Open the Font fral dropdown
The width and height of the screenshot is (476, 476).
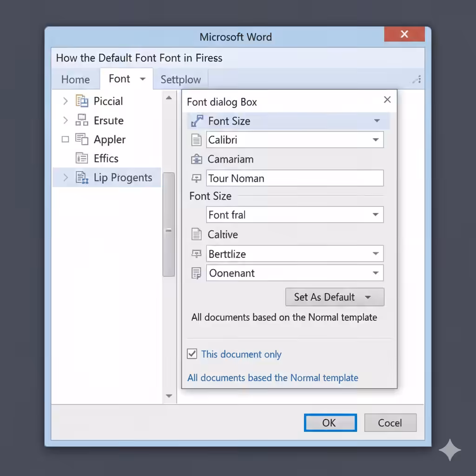tap(376, 215)
